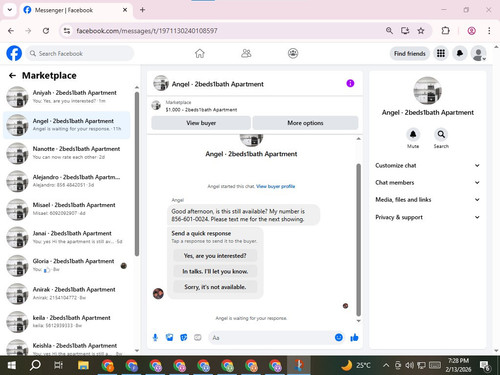The height and width of the screenshot is (375, 500).
Task: Mute the Angel conversation
Action: point(413,134)
